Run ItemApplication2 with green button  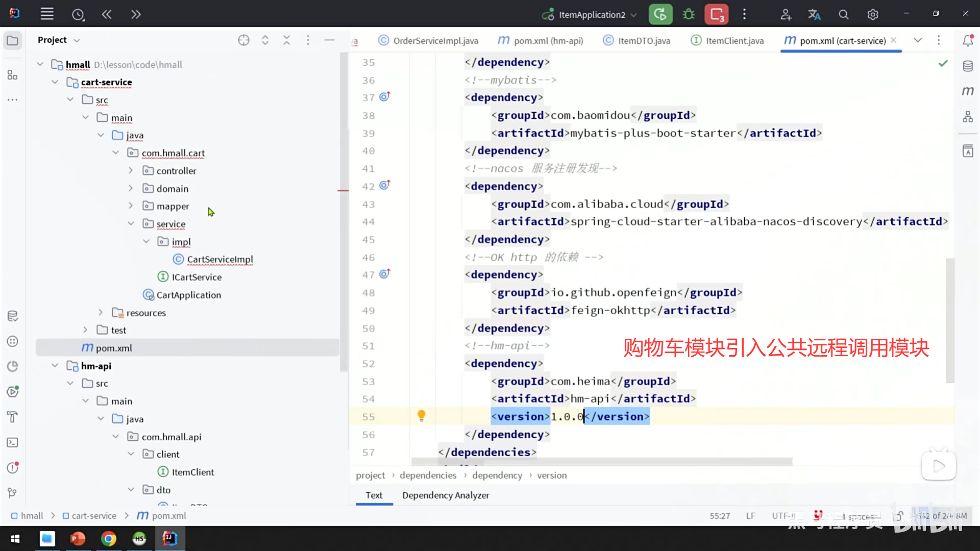click(660, 14)
